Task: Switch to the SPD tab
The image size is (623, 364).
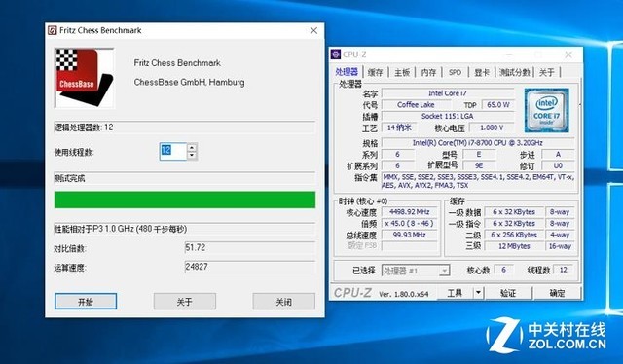Action: pyautogui.click(x=455, y=72)
